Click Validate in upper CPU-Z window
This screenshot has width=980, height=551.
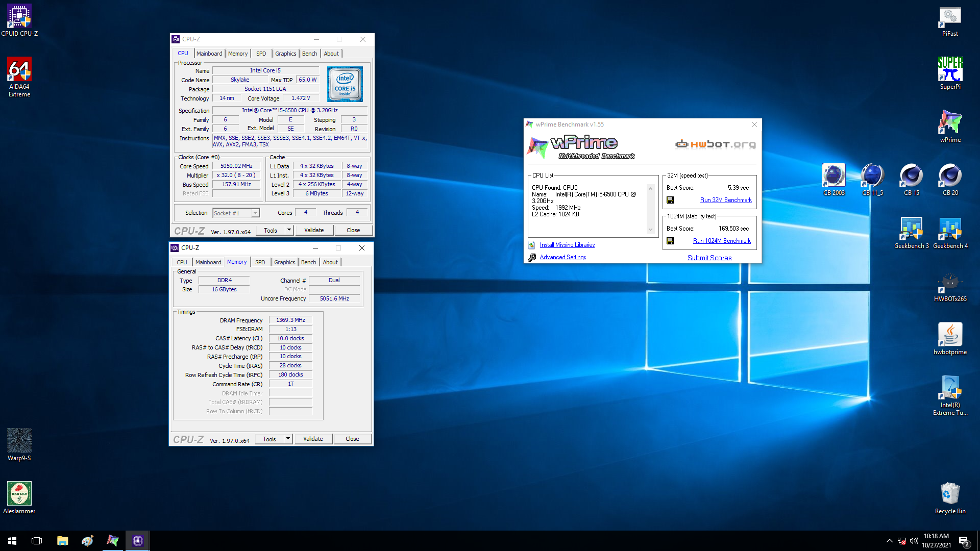[x=314, y=230]
